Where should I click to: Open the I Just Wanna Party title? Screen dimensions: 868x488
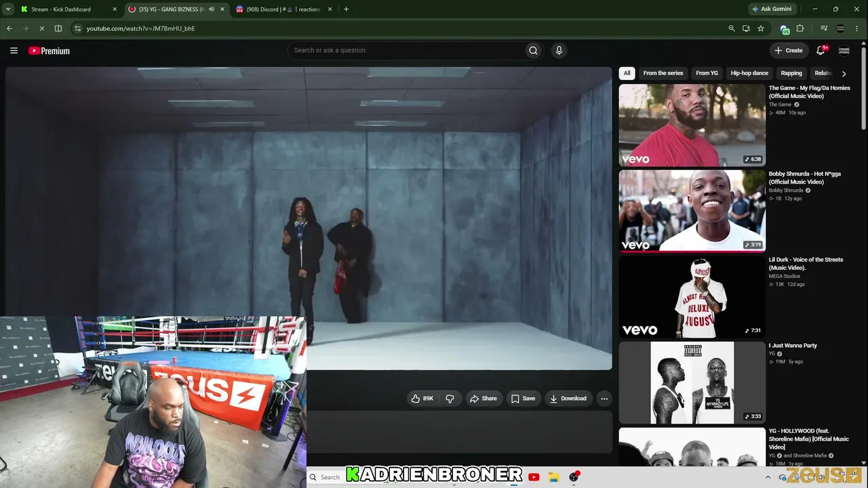[793, 346]
